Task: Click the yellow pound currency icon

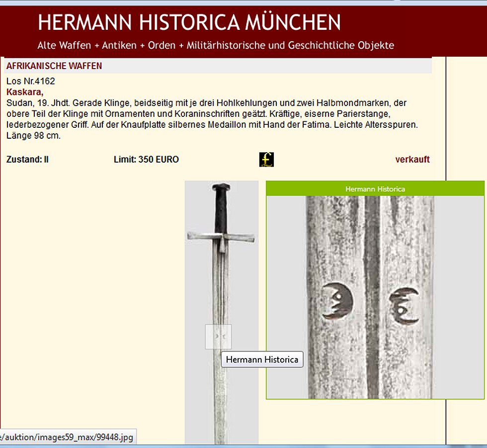Action: coord(266,160)
